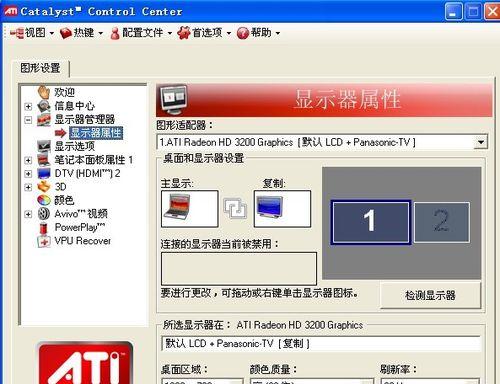Click the red arrow beside 显示器属性
Screen dimensions: 500x384
pos(61,133)
